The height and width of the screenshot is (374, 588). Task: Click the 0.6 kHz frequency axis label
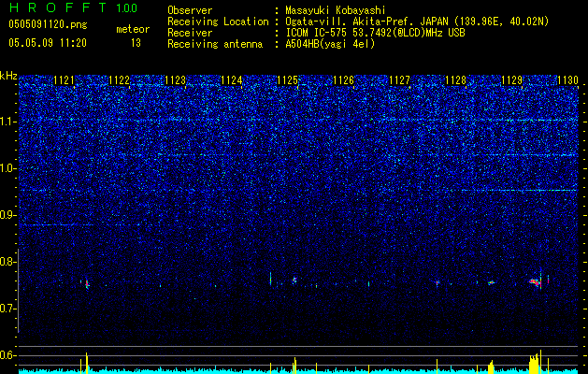tap(7, 355)
